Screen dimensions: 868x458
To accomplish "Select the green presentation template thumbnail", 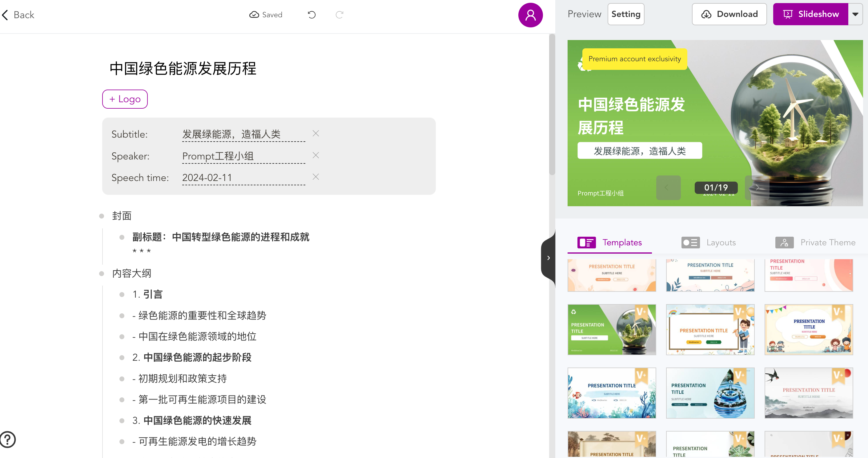I will pyautogui.click(x=611, y=329).
